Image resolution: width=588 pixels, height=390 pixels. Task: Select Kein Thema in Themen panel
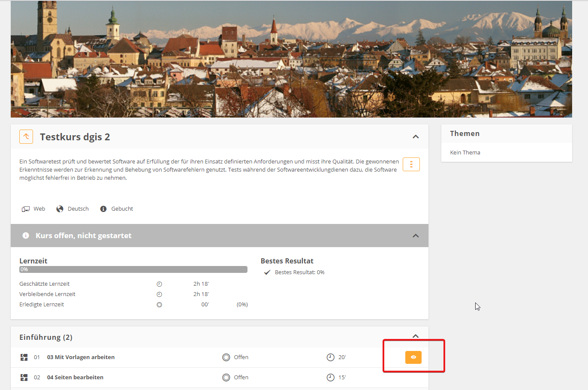pyautogui.click(x=465, y=152)
